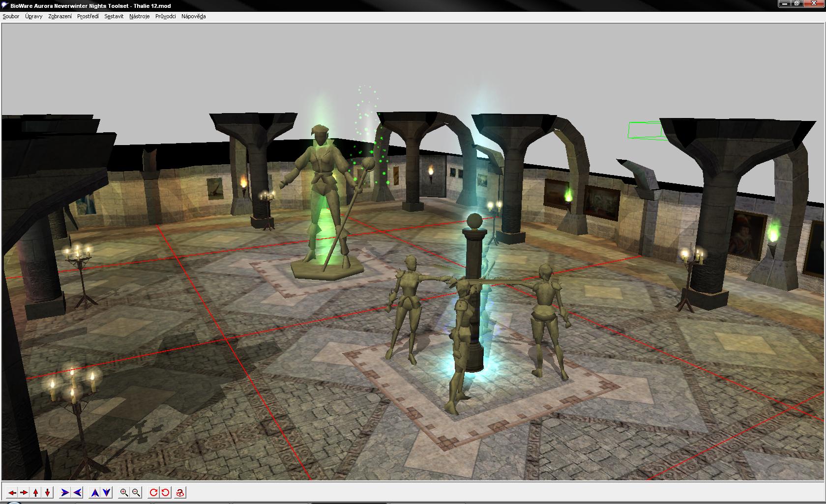
Task: Rotate view counterclockwise with red circular arrow
Action: point(166,493)
